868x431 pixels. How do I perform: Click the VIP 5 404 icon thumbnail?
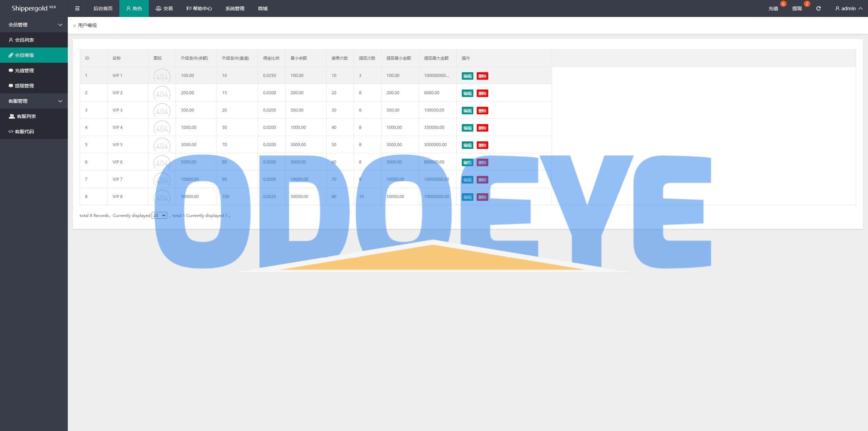point(162,145)
